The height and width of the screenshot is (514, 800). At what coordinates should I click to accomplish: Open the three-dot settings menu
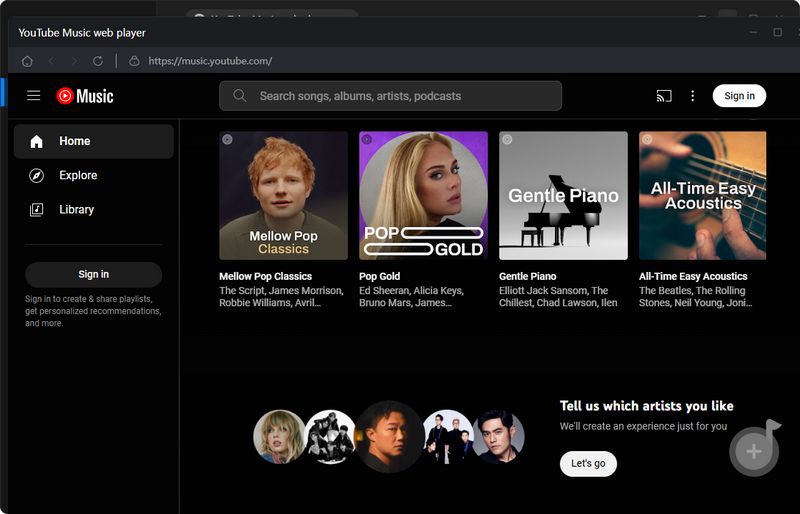(693, 96)
